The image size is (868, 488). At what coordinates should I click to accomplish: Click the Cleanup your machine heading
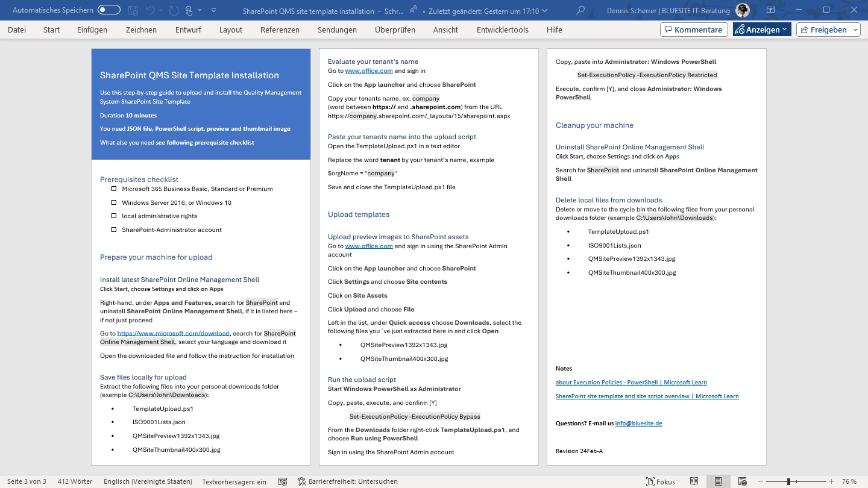point(594,125)
